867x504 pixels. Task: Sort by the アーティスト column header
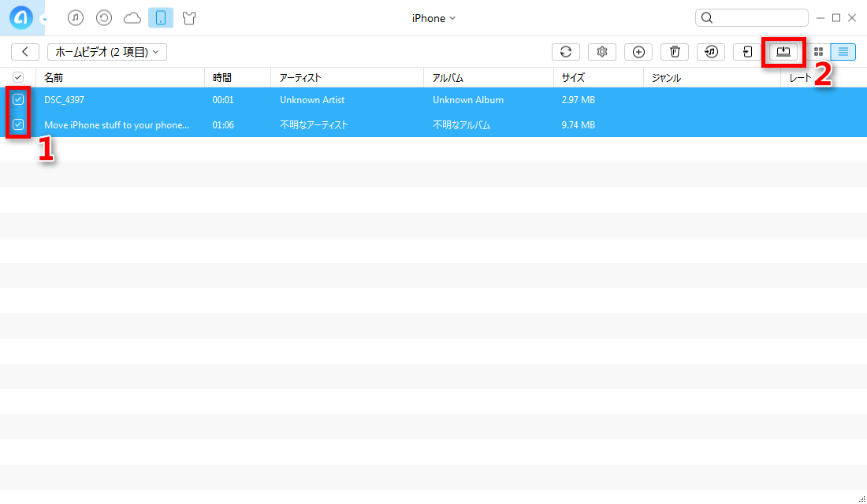(348, 78)
